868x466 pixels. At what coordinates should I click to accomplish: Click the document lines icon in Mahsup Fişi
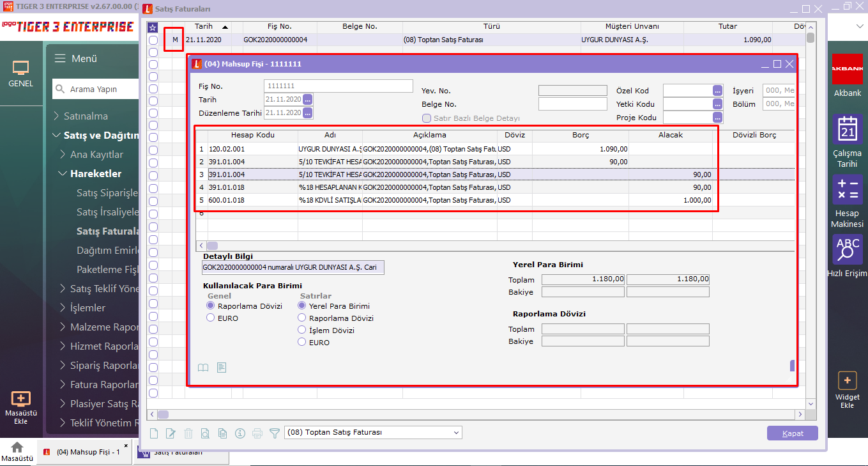pos(222,368)
